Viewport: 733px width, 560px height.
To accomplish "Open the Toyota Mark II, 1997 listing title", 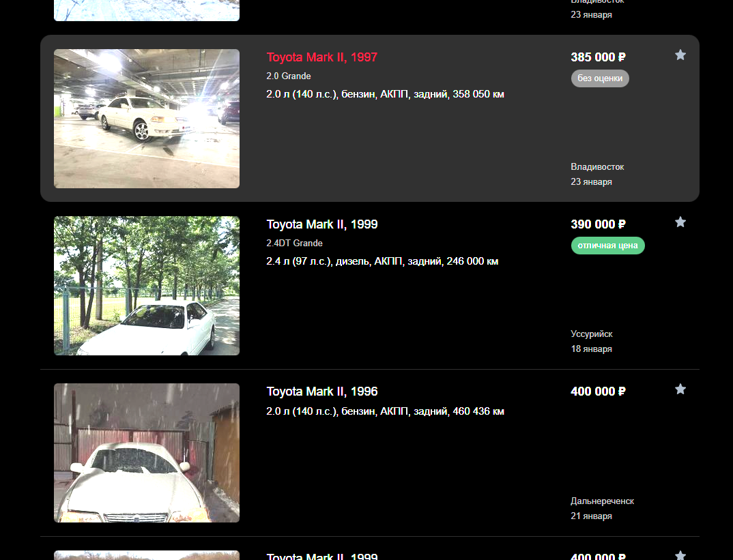I will pos(321,57).
